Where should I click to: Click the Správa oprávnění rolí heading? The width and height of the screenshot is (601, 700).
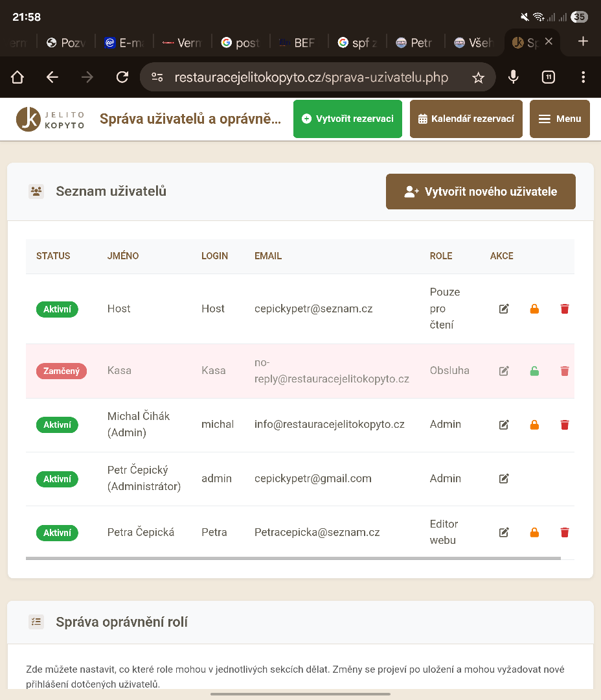tap(121, 622)
